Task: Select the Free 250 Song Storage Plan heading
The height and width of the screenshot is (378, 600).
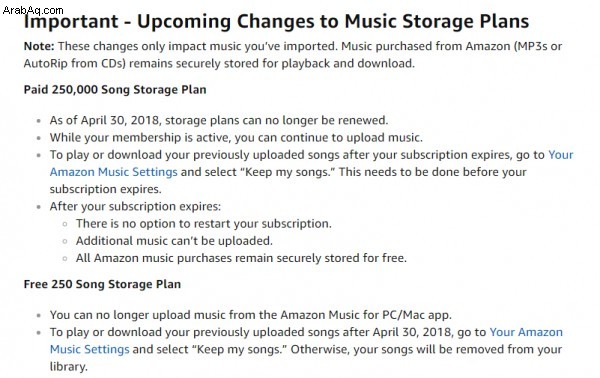Action: point(102,284)
